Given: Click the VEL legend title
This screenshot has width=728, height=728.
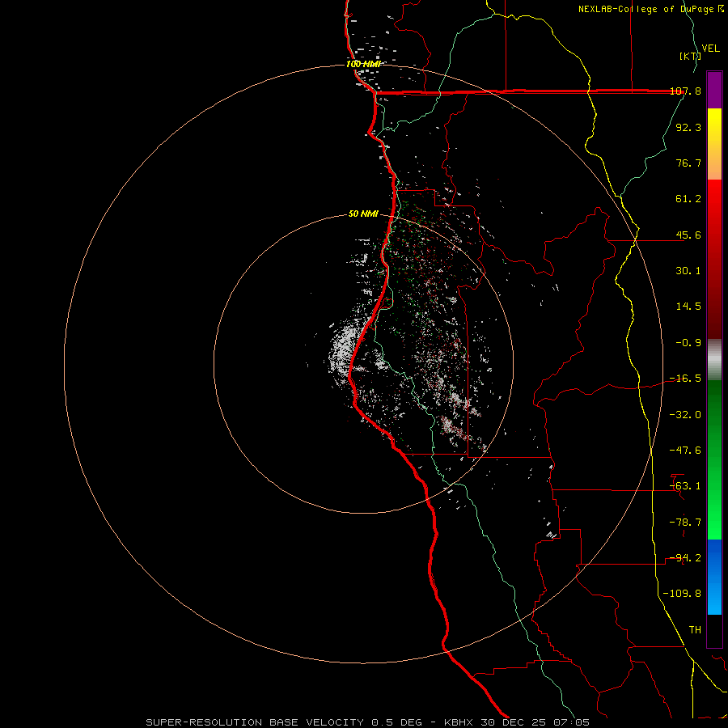Looking at the screenshot, I should coord(710,49).
